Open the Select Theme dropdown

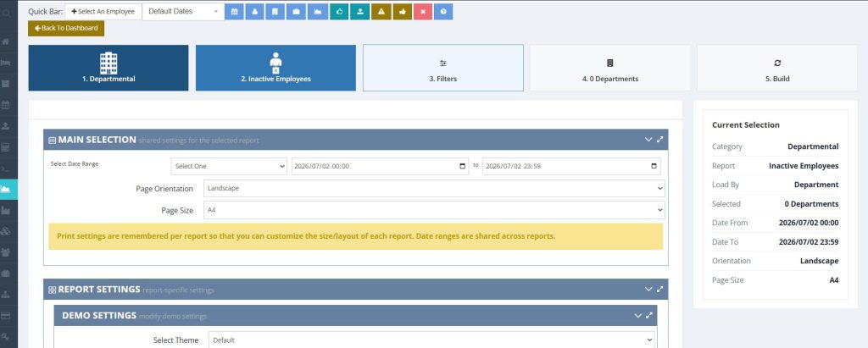[431, 340]
